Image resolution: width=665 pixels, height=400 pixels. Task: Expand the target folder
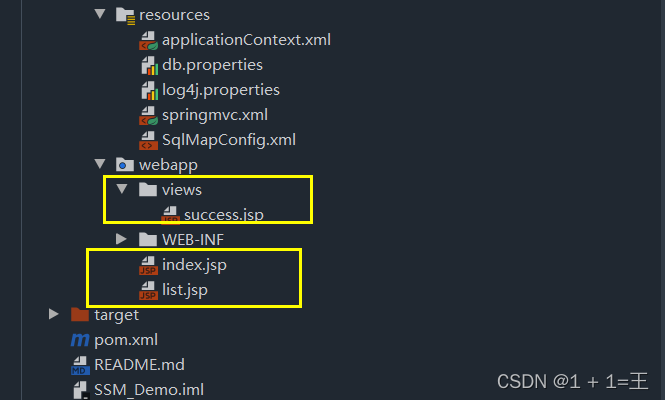coord(55,315)
